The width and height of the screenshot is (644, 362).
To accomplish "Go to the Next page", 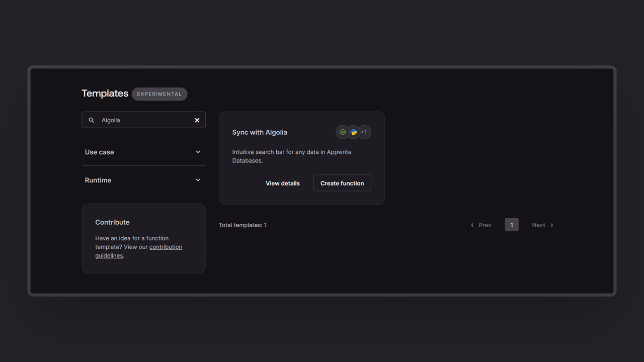I will click(x=542, y=225).
